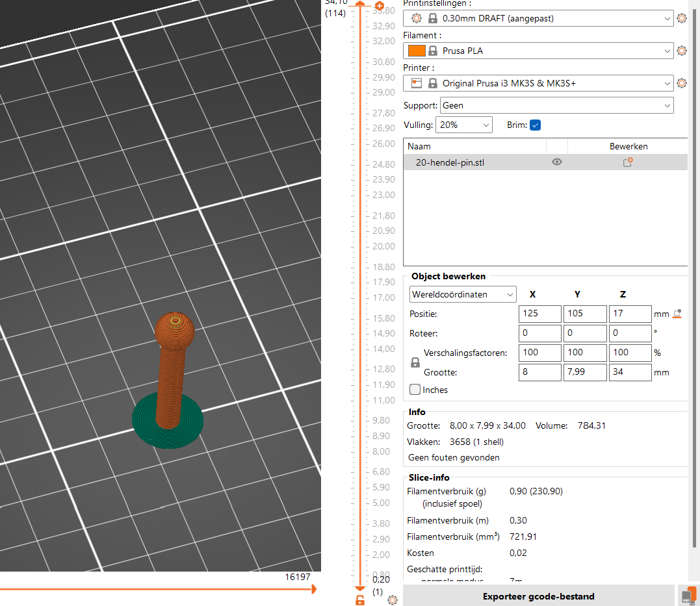This screenshot has height=606, width=700.
Task: Open detailed print settings with the gear icon
Action: point(681,18)
